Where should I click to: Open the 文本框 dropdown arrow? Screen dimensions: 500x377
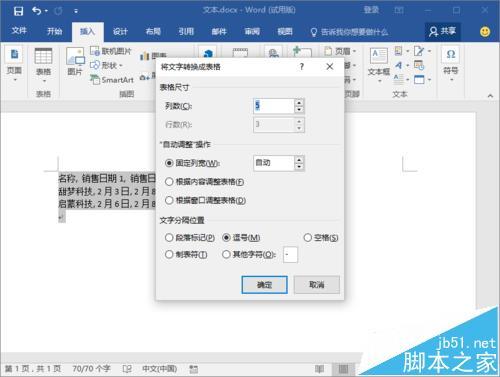pos(379,81)
